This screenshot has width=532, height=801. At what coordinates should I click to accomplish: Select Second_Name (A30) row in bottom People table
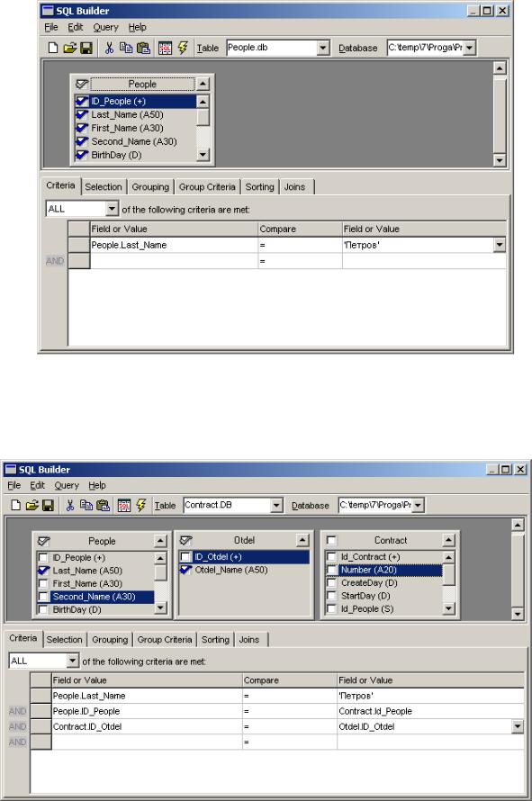pos(95,597)
